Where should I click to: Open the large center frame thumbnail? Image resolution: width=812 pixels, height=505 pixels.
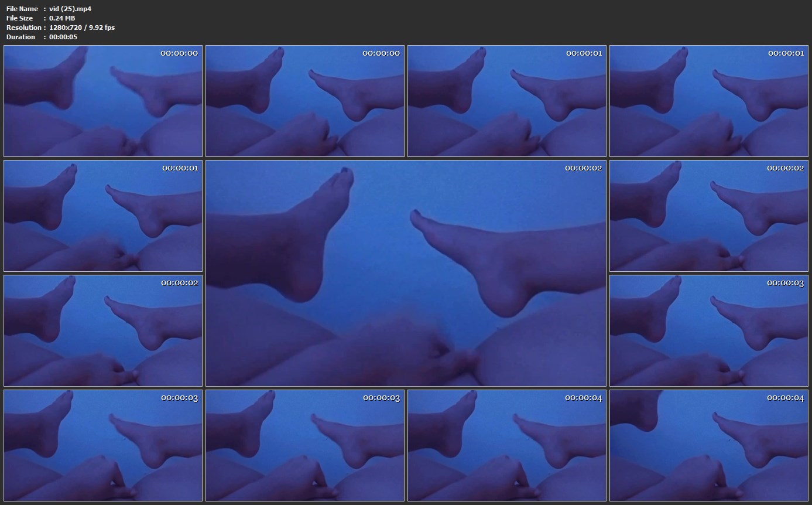(x=406, y=274)
